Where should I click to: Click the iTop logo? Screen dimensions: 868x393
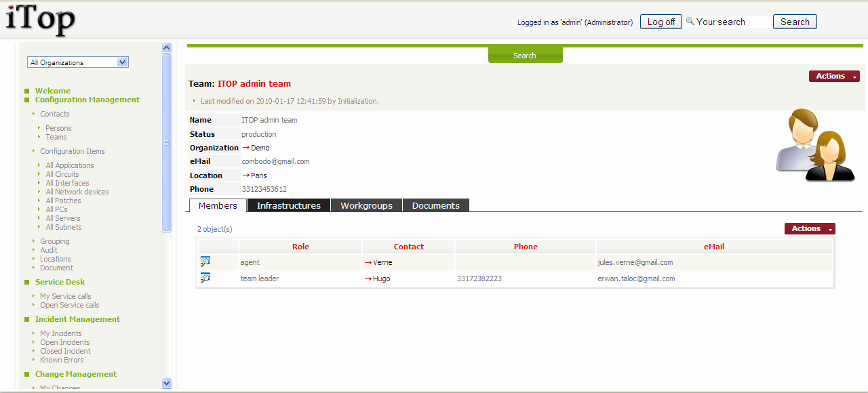[41, 19]
